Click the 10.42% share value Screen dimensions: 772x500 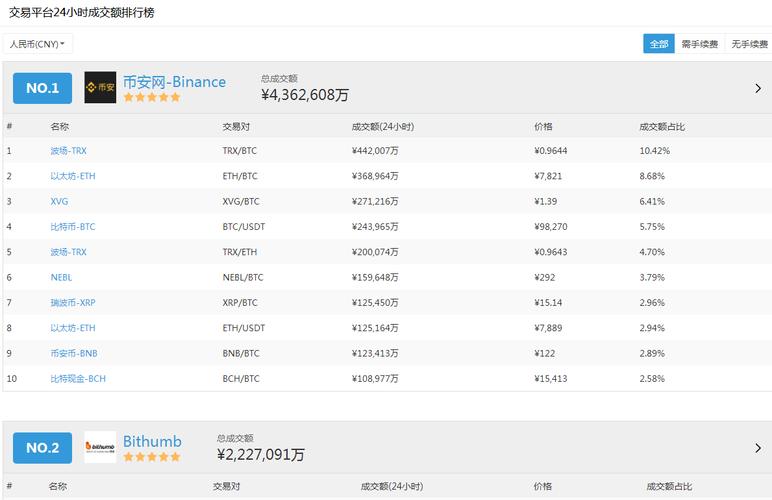654,151
